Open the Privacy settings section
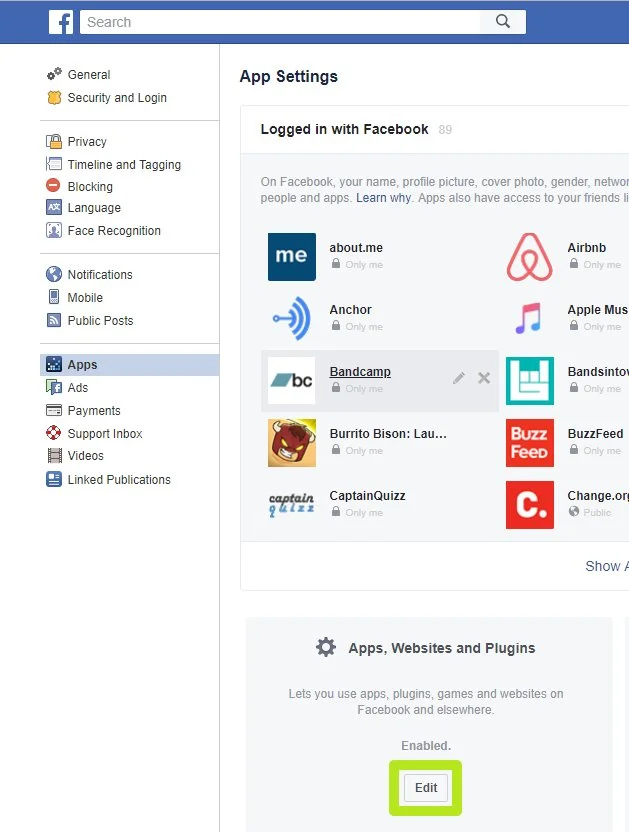This screenshot has width=629, height=832. [x=86, y=142]
